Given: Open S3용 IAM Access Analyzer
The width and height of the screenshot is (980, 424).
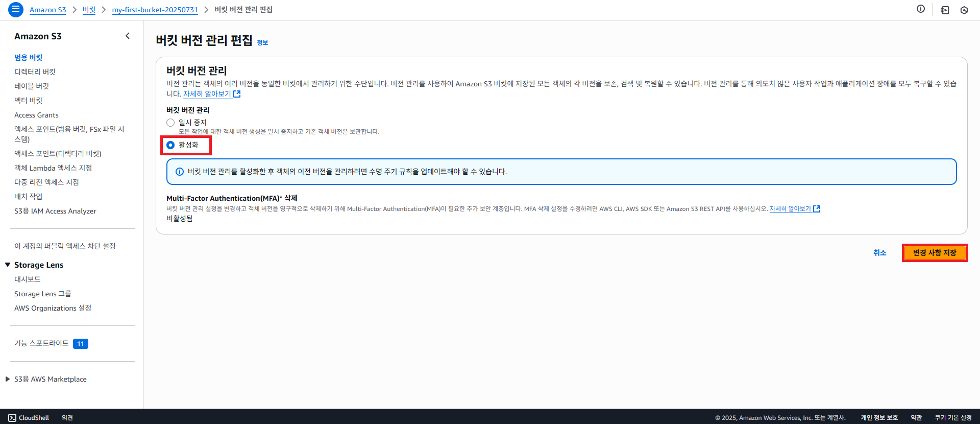Looking at the screenshot, I should (x=55, y=211).
